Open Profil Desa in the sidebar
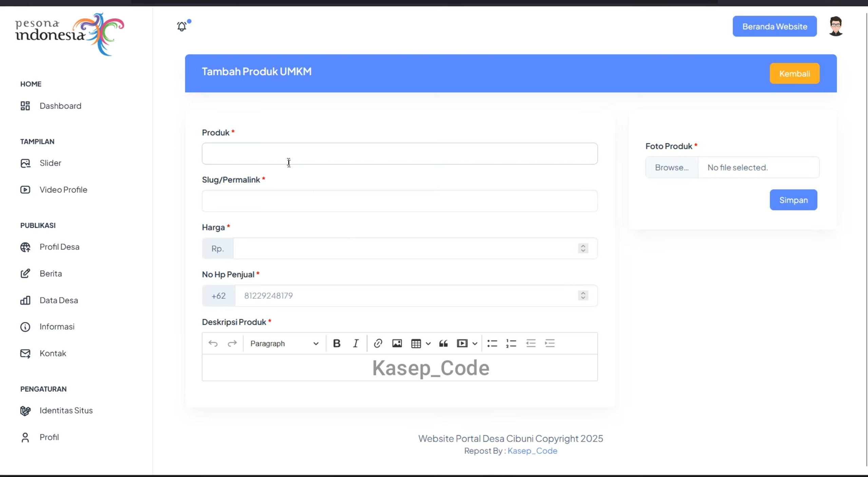868x477 pixels. (x=50, y=247)
